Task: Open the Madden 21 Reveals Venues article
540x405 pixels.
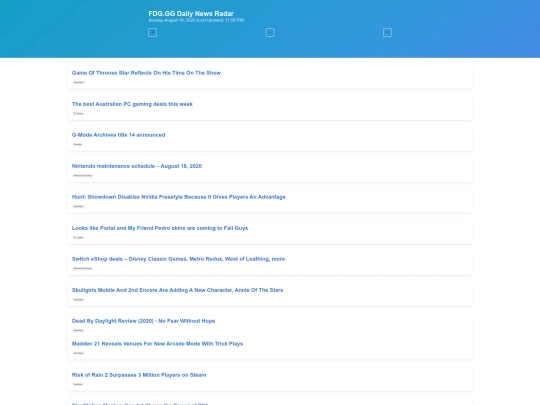Action: pos(157,344)
